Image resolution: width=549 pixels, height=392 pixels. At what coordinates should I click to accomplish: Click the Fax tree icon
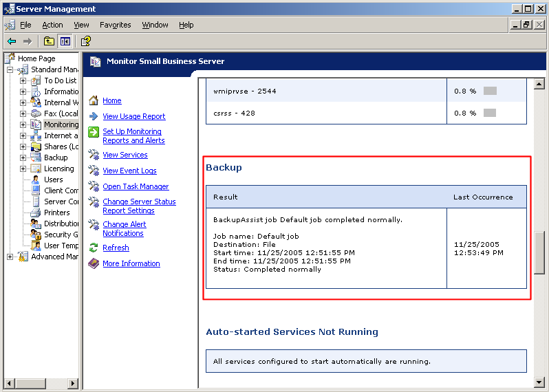(x=36, y=113)
